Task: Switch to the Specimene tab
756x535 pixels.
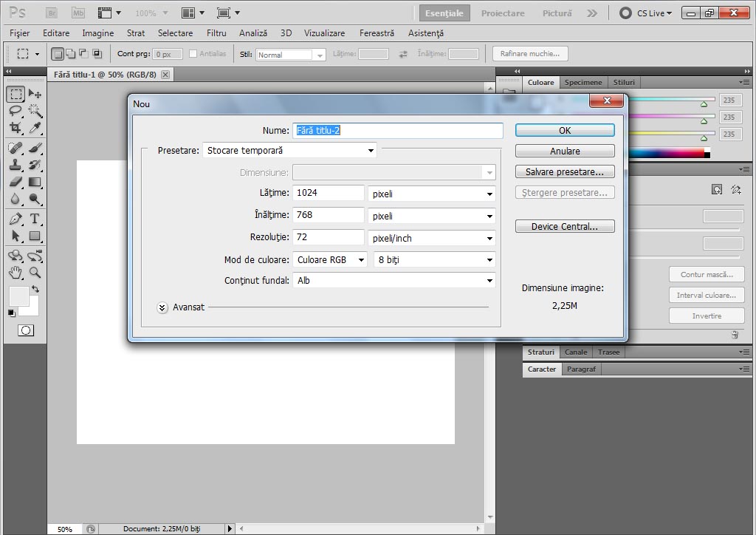Action: click(x=583, y=83)
